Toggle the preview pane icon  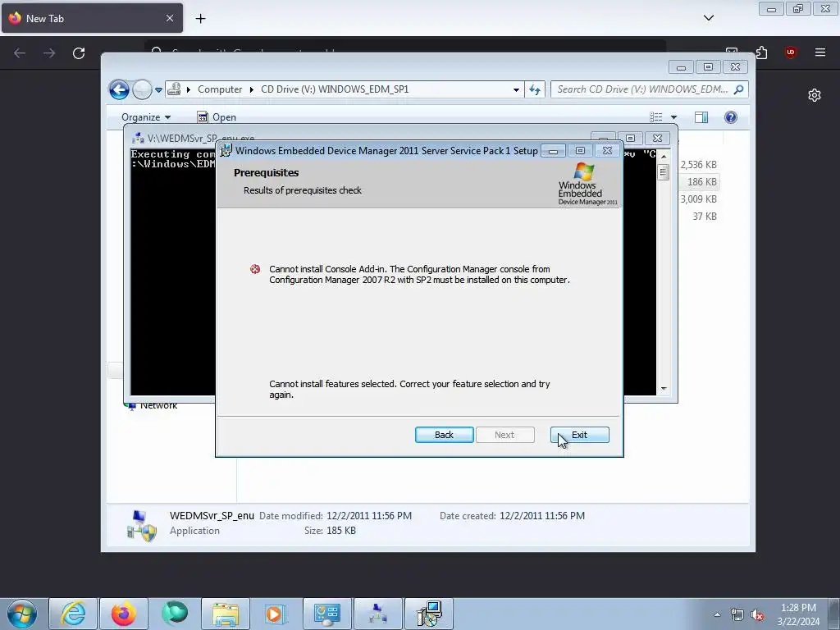click(701, 117)
